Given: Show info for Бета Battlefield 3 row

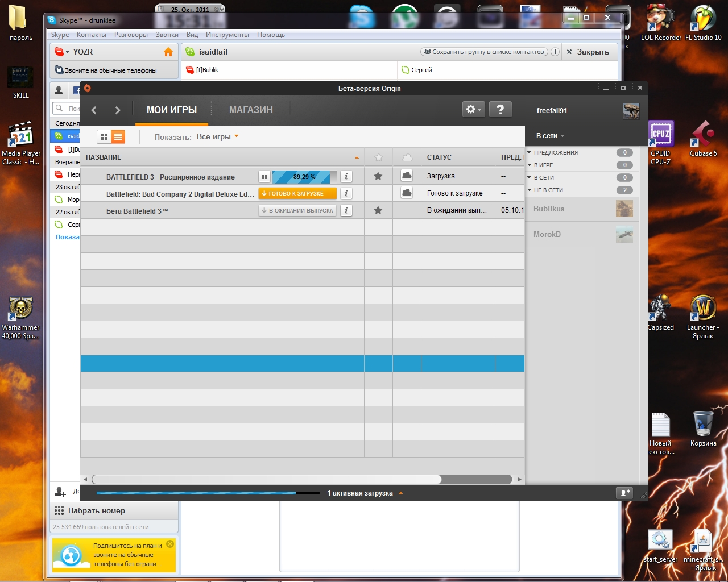Looking at the screenshot, I should click(x=346, y=210).
